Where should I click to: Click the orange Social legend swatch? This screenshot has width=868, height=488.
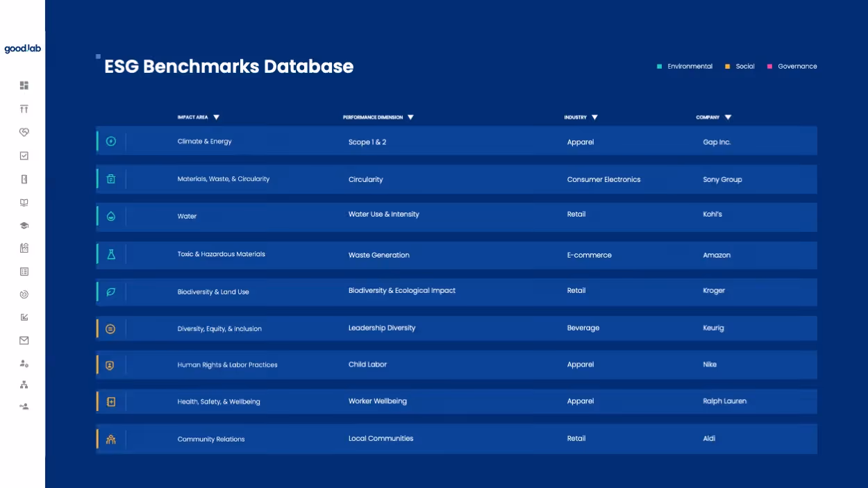click(x=727, y=67)
